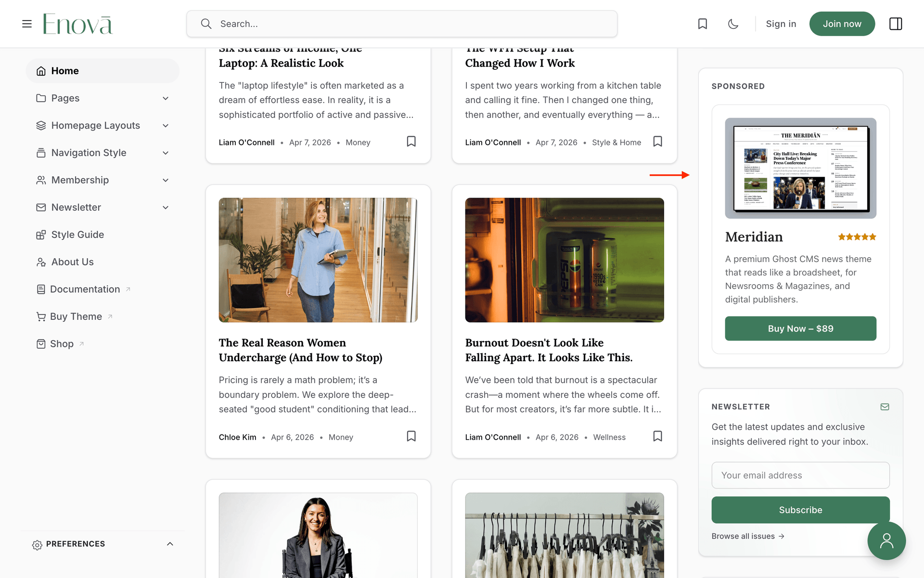Open Changed How I Work title
Image resolution: width=924 pixels, height=578 pixels.
(520, 63)
